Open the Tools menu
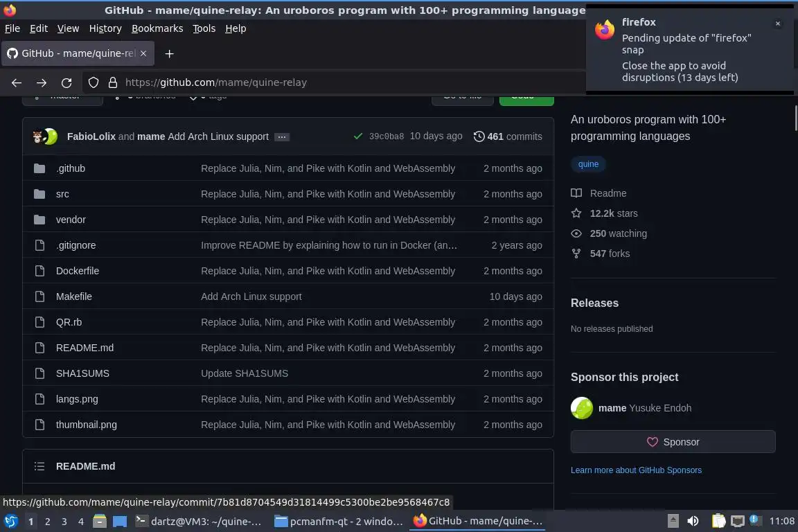 click(x=204, y=28)
